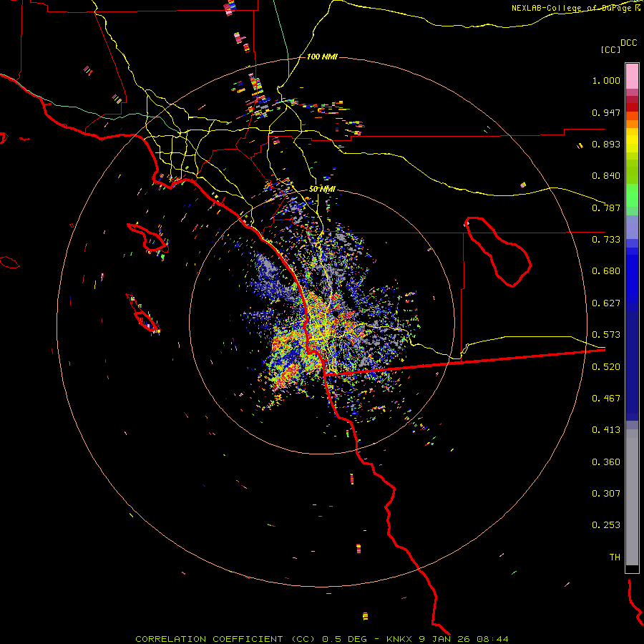Click the 1.000 legend value
Viewport: 644px width, 644px height.
(606, 81)
